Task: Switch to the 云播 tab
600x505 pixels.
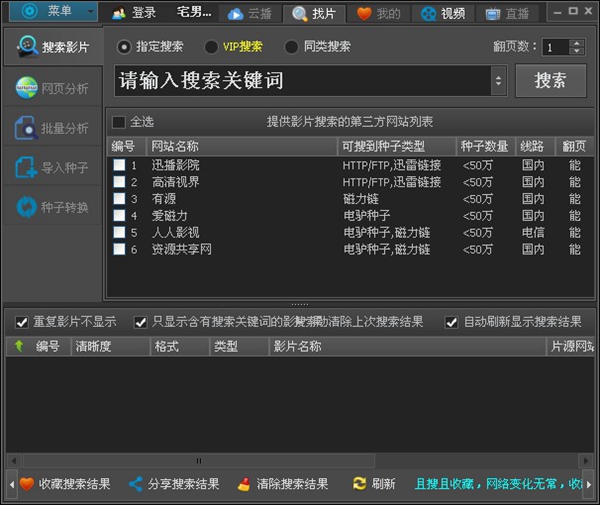Action: (249, 13)
